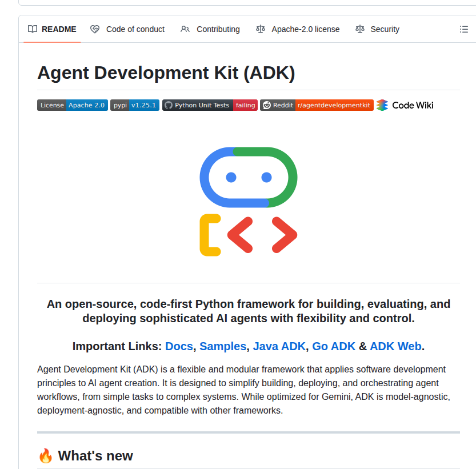The width and height of the screenshot is (476, 469).
Task: Click the book icon beside README
Action: [x=33, y=29]
